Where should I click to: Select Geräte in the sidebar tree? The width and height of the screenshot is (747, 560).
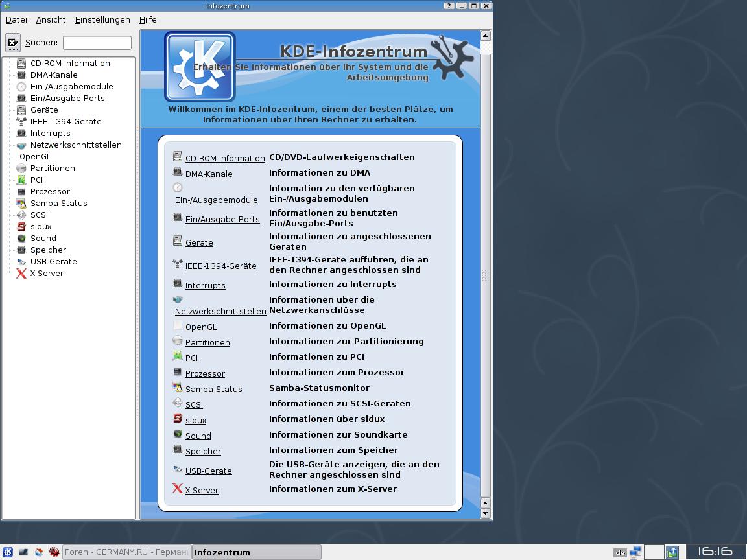[x=44, y=110]
